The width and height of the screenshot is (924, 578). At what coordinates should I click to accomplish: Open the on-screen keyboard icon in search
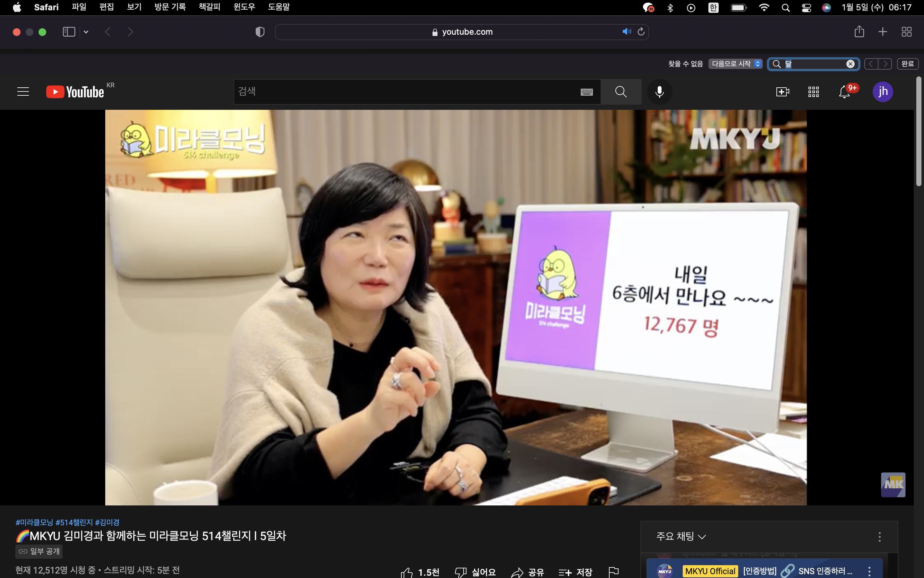click(x=586, y=92)
